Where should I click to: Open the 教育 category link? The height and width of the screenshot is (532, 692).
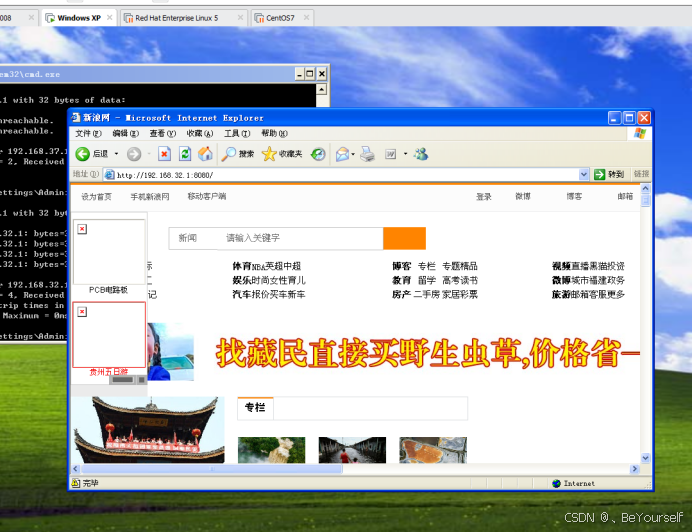(x=401, y=280)
